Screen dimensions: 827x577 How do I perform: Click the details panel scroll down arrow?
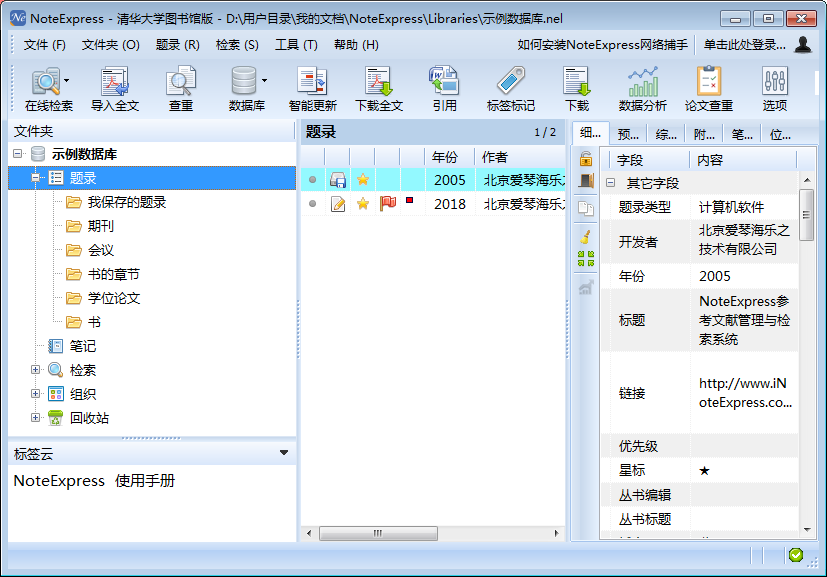coord(807,530)
